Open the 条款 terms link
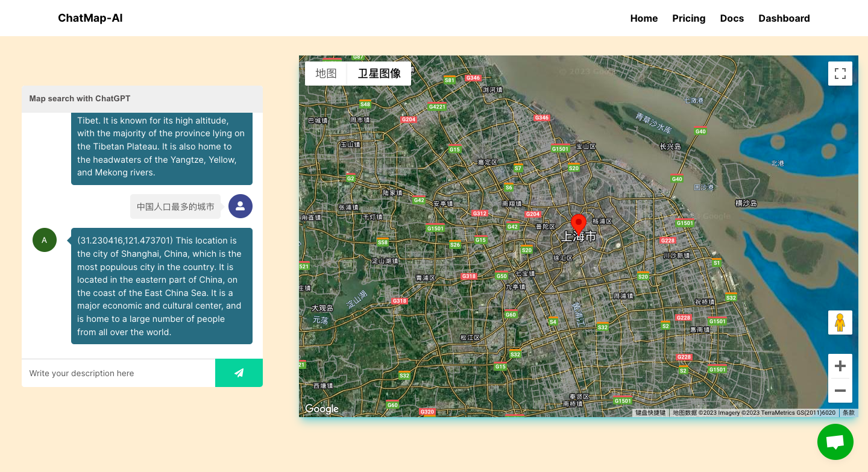Image resolution: width=868 pixels, height=472 pixels. pos(848,413)
